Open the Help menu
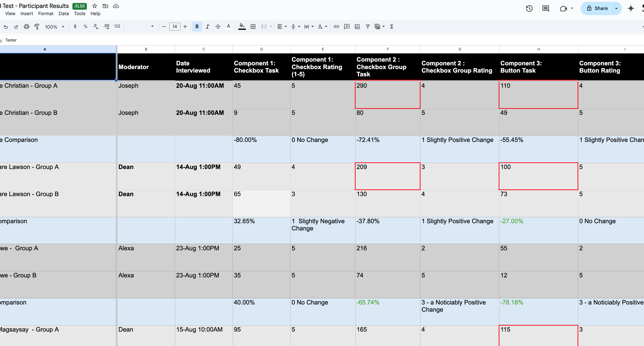This screenshot has height=346, width=644. coord(95,13)
